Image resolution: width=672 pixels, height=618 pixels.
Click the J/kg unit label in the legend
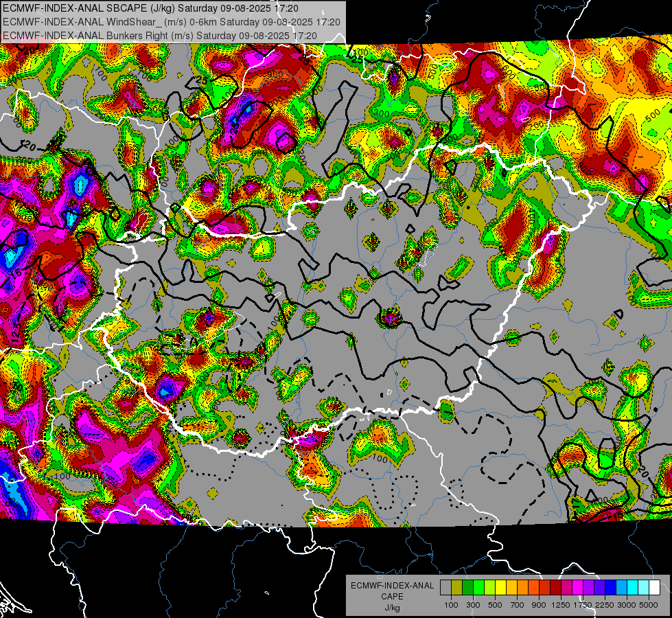392,608
